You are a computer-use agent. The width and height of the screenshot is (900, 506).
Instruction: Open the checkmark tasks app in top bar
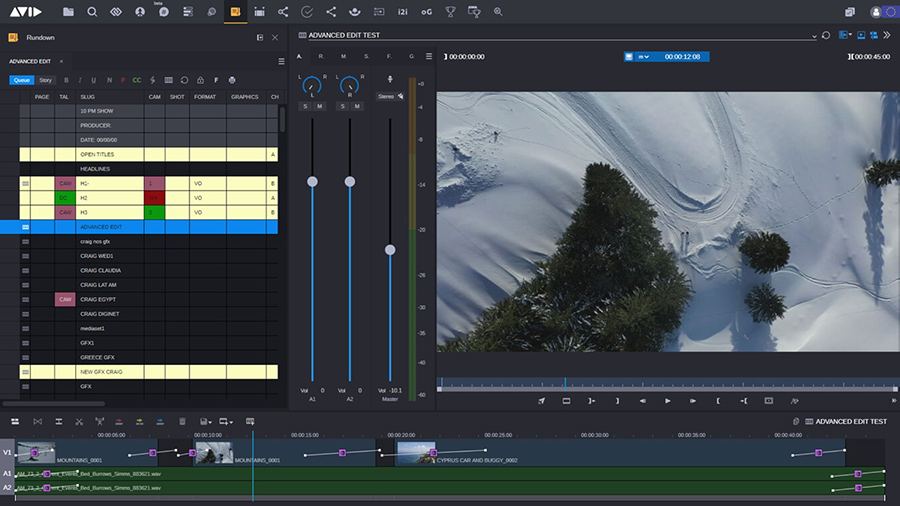(x=307, y=11)
